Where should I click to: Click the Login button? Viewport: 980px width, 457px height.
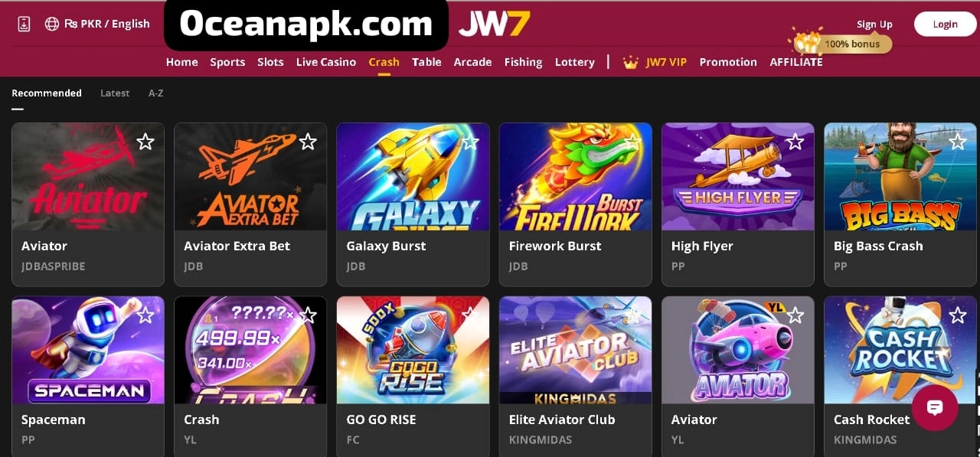coord(945,24)
